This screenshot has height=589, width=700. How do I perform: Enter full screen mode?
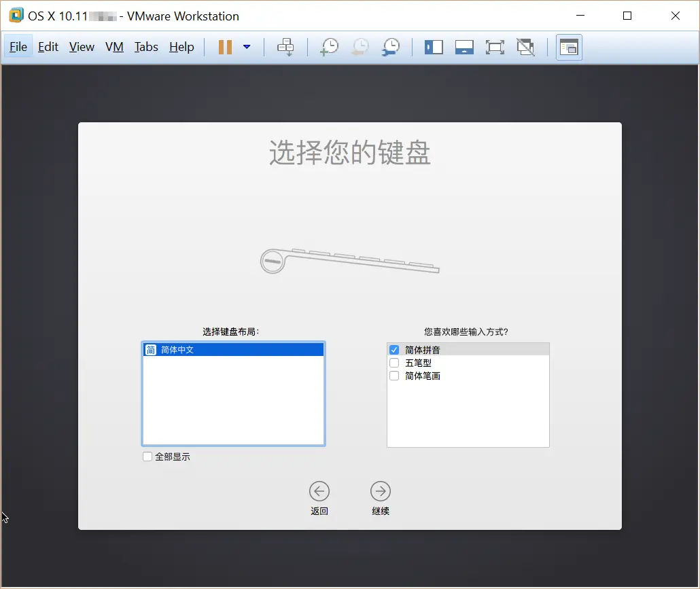click(495, 47)
